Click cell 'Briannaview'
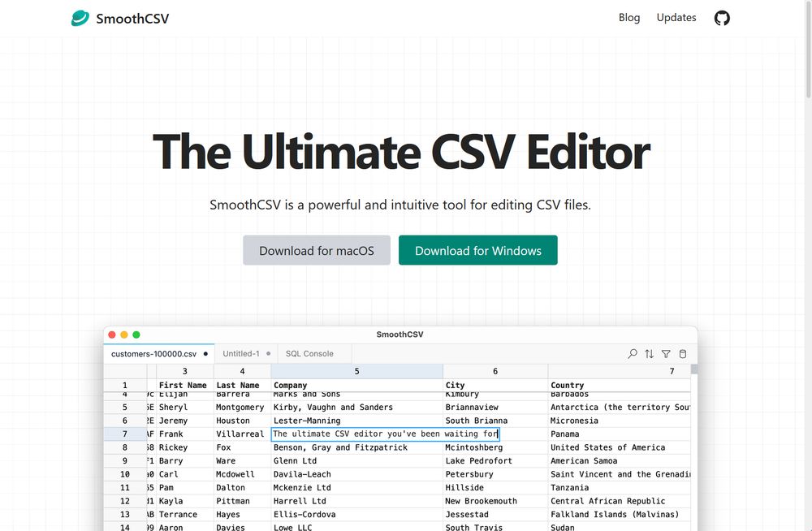 click(495, 408)
